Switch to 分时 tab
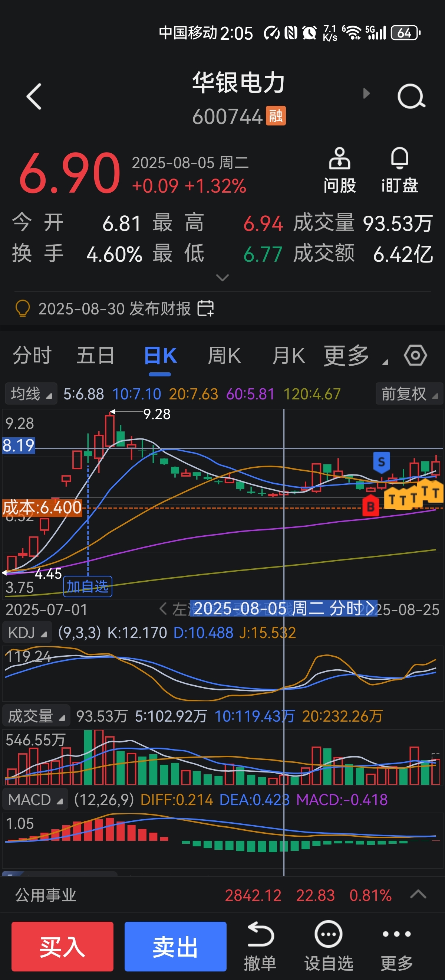This screenshot has height=980, width=445. (32, 356)
